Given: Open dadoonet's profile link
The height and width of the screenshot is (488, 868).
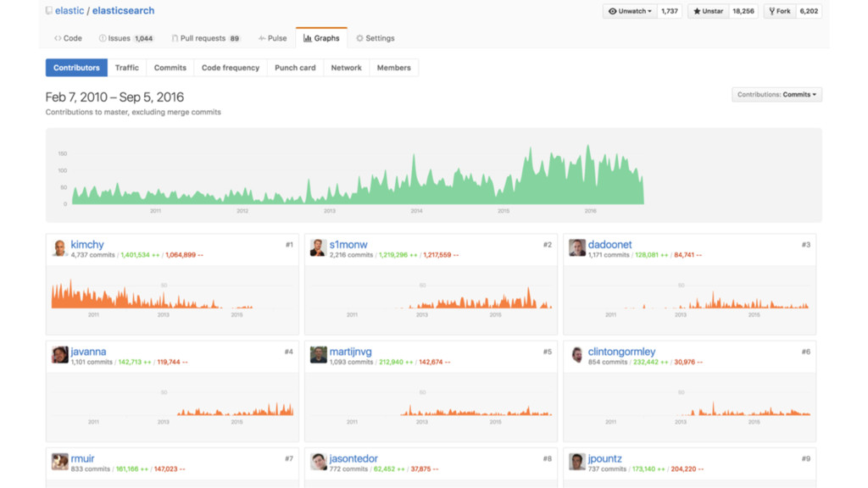Looking at the screenshot, I should [609, 245].
